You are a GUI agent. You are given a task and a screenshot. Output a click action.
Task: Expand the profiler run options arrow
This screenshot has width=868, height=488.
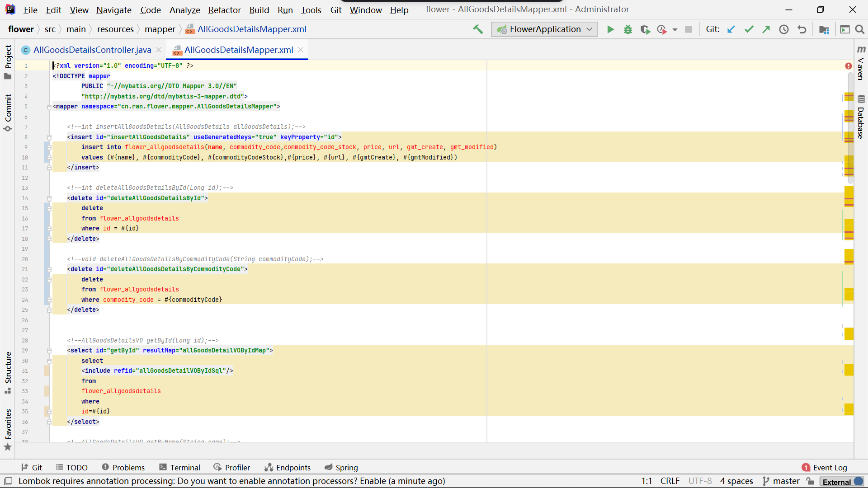coord(675,30)
